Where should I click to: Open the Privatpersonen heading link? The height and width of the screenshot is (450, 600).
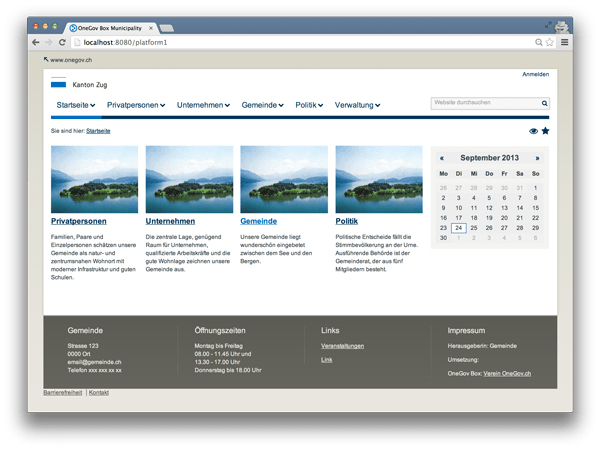pyautogui.click(x=79, y=221)
